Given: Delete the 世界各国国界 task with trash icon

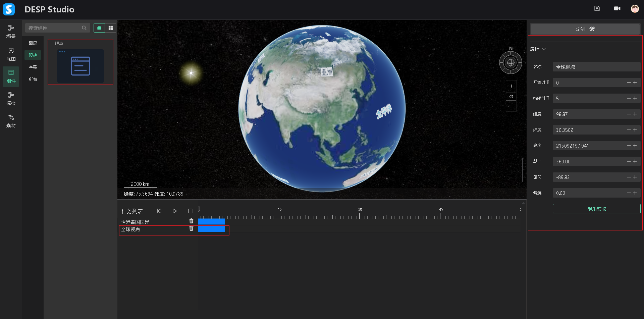Looking at the screenshot, I should pos(191,221).
